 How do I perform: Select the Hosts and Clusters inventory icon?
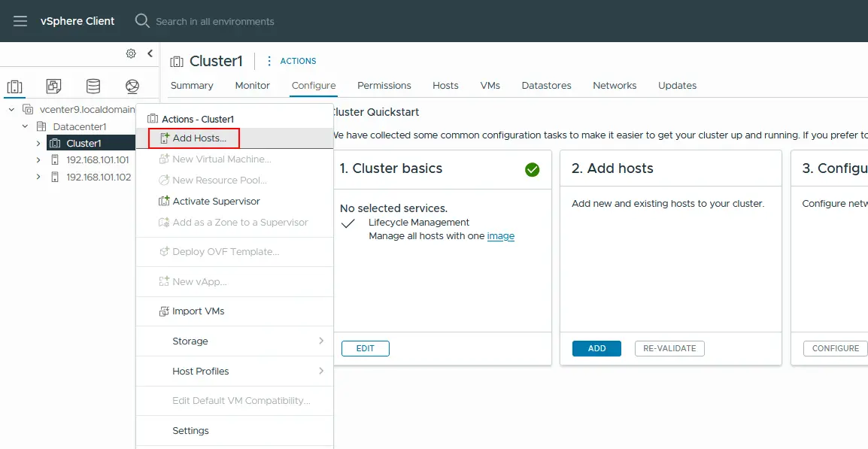pyautogui.click(x=15, y=86)
